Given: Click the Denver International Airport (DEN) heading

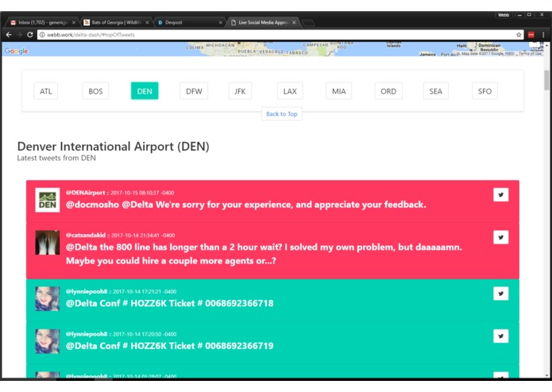Looking at the screenshot, I should click(x=113, y=146).
